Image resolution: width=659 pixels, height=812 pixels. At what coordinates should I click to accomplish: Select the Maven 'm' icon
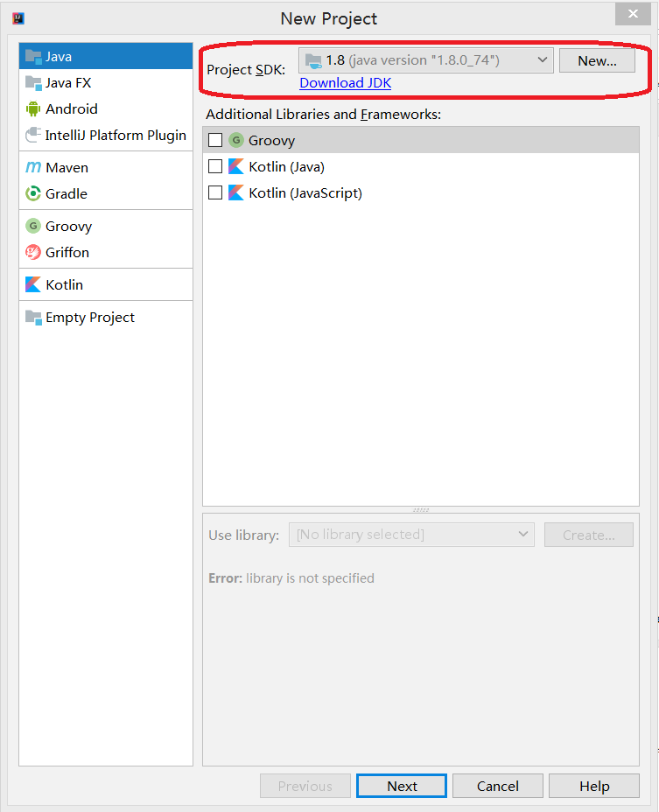point(33,167)
